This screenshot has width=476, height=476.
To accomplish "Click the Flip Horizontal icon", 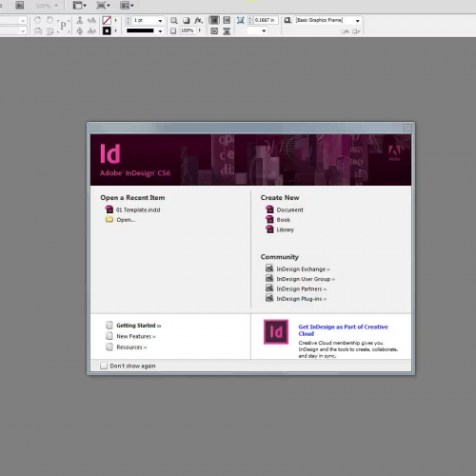I will (38, 31).
